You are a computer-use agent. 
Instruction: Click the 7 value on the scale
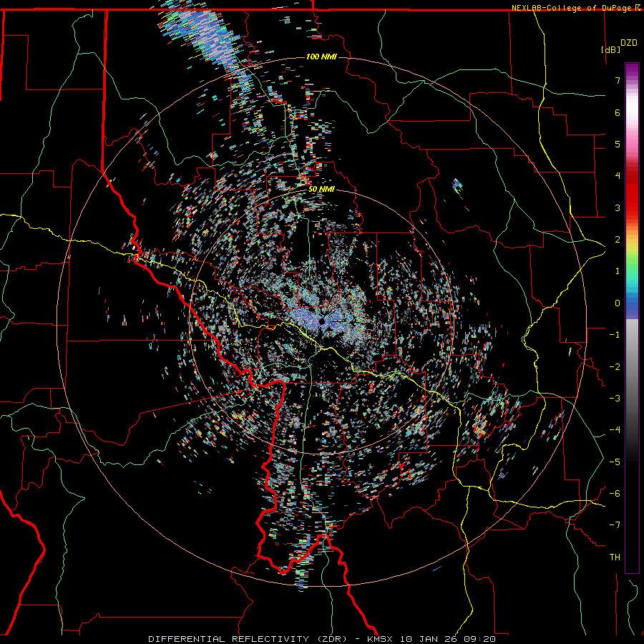tap(618, 80)
